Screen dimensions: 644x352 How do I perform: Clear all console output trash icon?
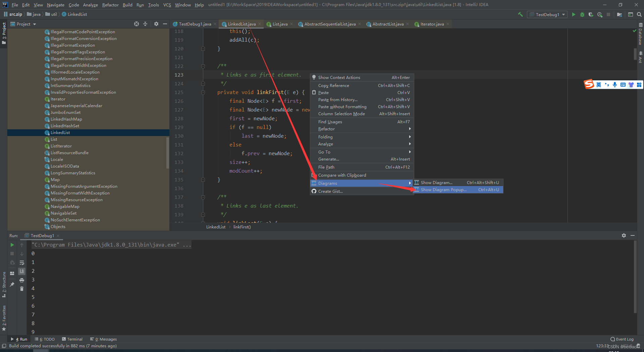[22, 289]
